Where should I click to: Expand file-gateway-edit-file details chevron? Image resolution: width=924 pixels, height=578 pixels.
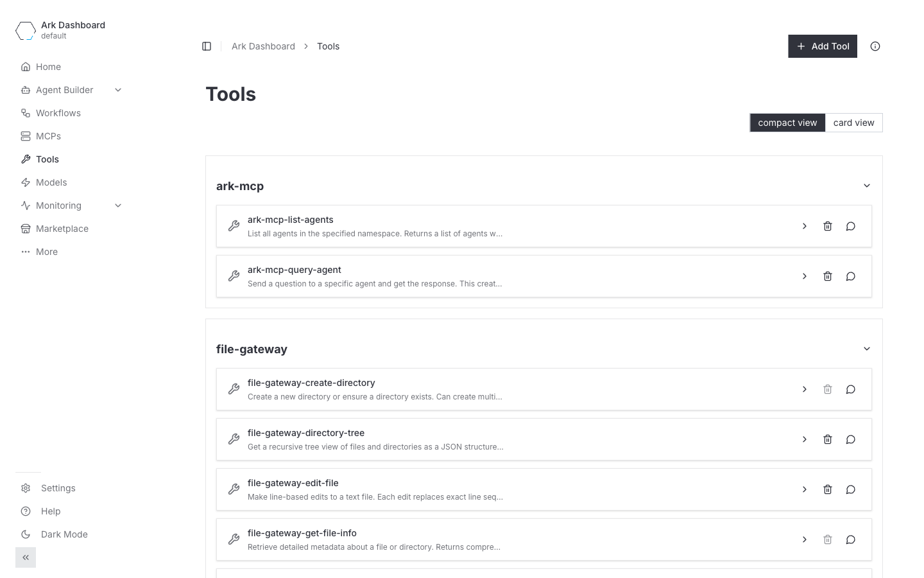coord(805,489)
